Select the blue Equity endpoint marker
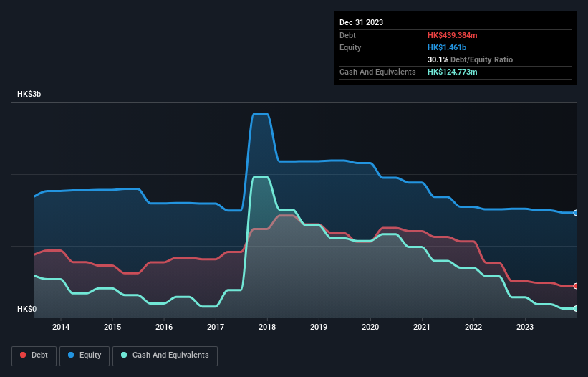Screen dimensions: 588x377 [x=576, y=213]
